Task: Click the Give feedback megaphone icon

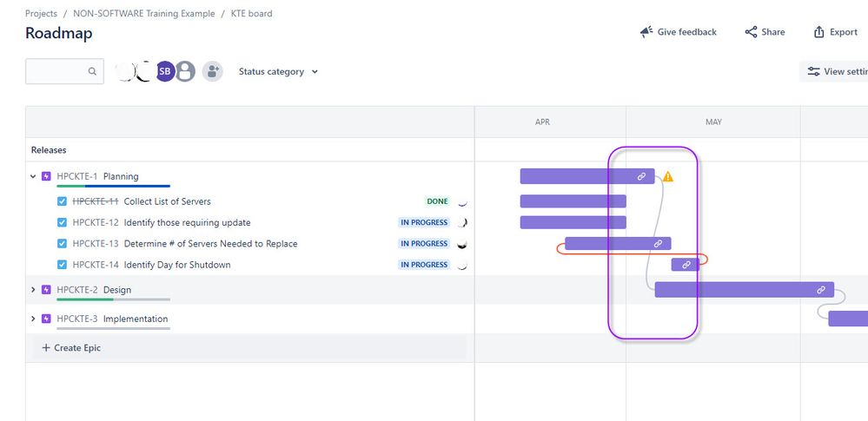Action: pyautogui.click(x=646, y=32)
